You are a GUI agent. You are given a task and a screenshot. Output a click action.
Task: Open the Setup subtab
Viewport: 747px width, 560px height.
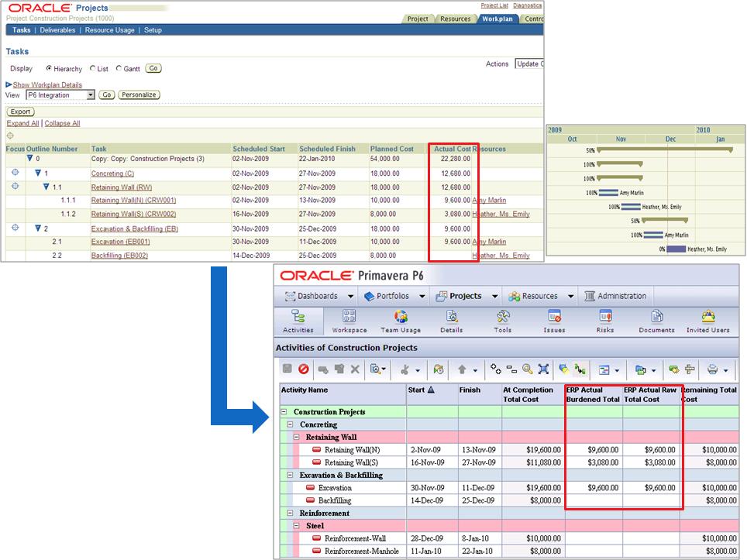(153, 30)
